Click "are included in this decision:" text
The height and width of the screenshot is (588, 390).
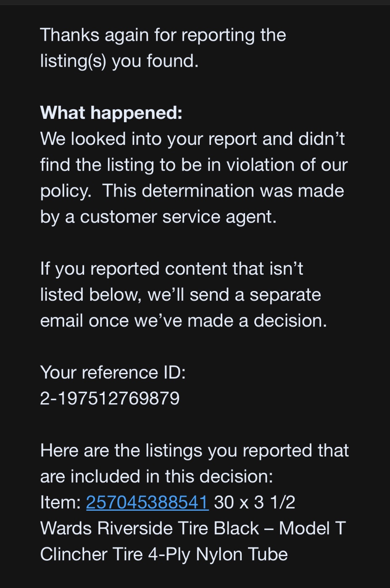(156, 477)
